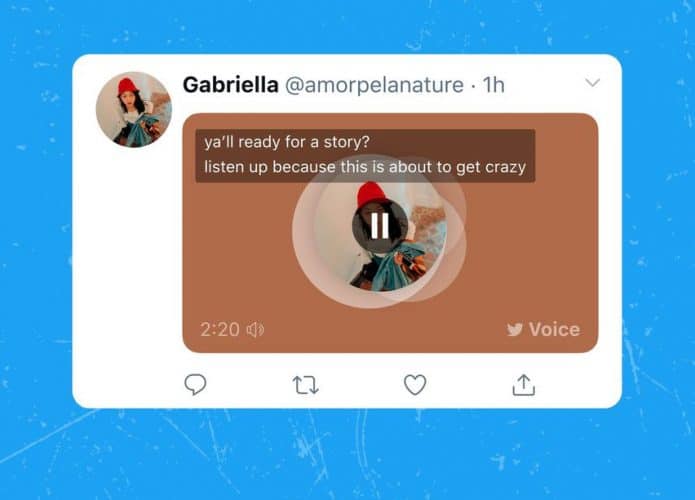Mute audio via speaker icon
695x500 pixels.
coord(255,329)
